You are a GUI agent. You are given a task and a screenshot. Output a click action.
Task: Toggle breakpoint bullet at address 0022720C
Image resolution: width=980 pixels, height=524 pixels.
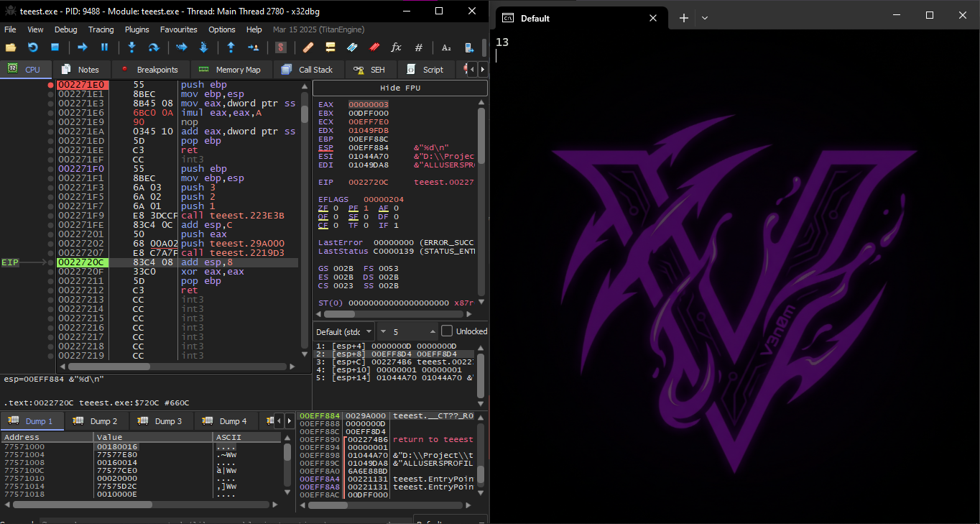(x=50, y=262)
